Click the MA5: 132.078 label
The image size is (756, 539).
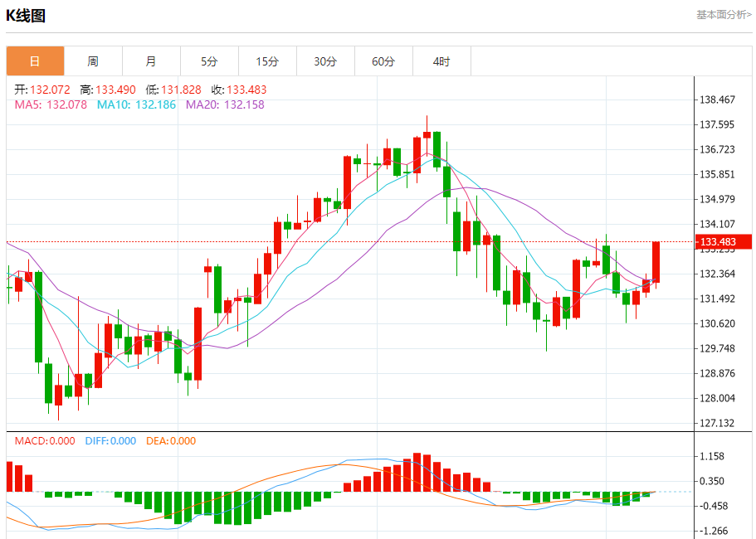point(51,104)
